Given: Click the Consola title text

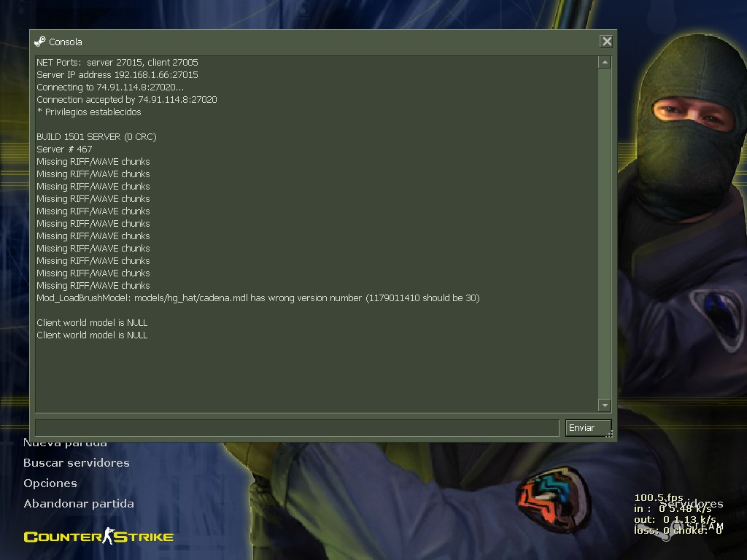Looking at the screenshot, I should 65,42.
